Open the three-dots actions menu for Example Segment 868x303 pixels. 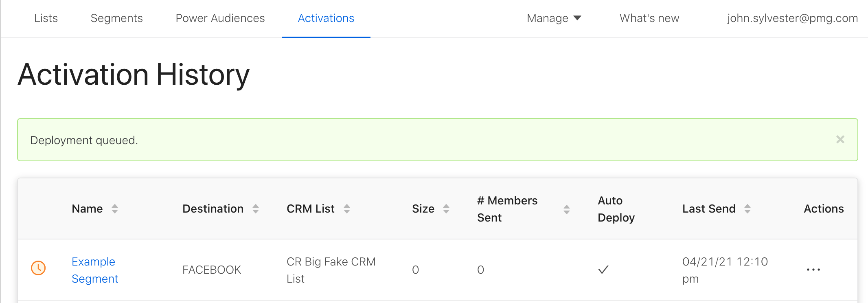[813, 270]
